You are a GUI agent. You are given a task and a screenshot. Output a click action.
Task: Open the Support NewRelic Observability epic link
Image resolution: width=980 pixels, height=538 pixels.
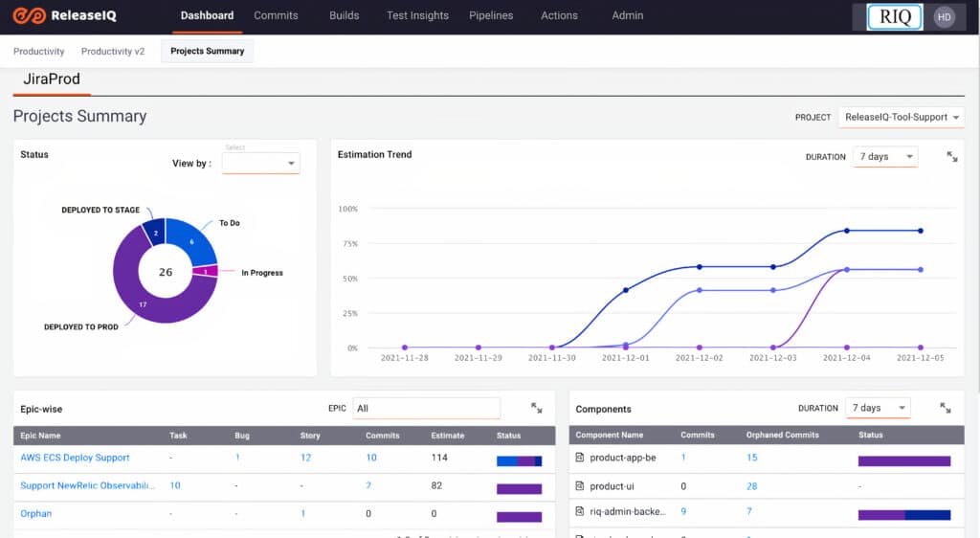[x=87, y=485]
